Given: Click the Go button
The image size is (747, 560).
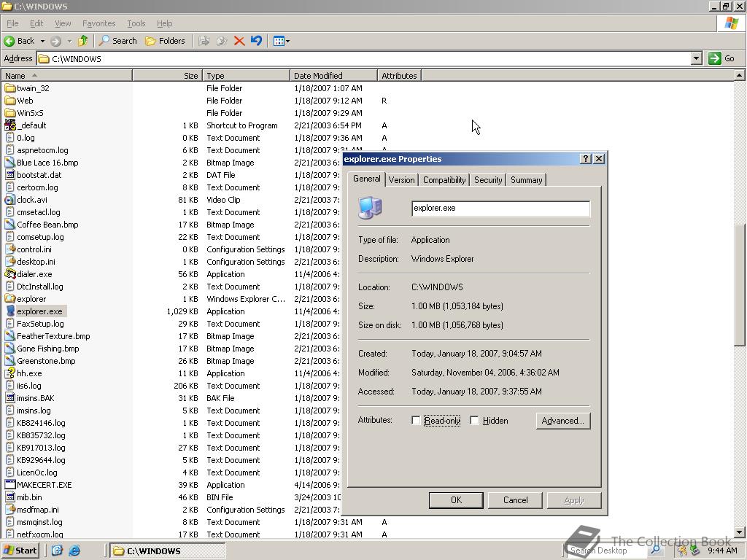Looking at the screenshot, I should coord(721,58).
